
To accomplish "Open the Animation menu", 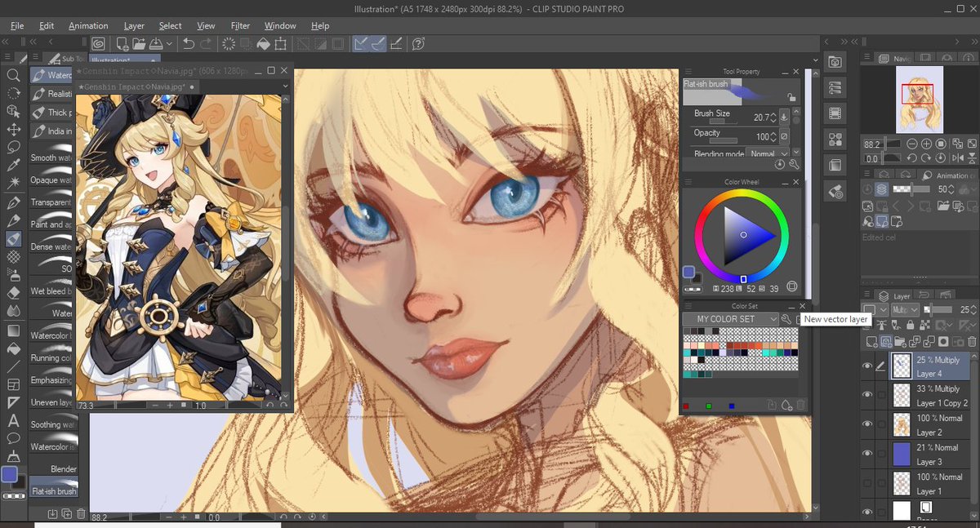I will pos(88,26).
